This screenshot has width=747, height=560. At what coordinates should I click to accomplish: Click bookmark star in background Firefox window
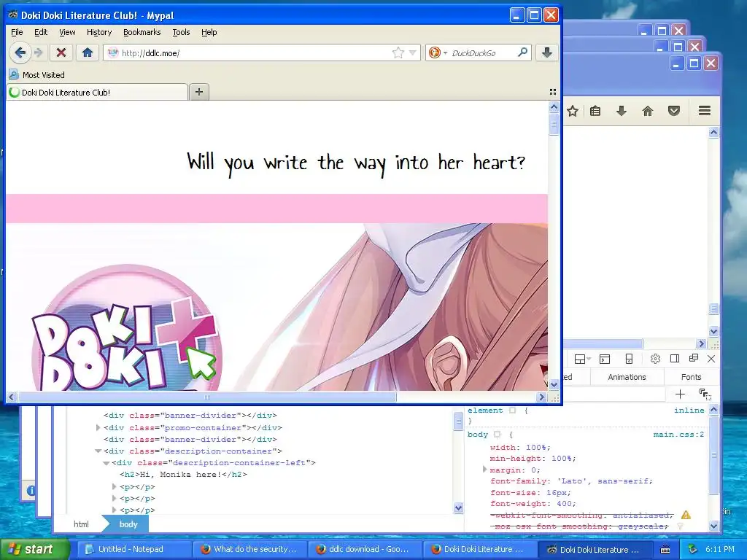[573, 111]
